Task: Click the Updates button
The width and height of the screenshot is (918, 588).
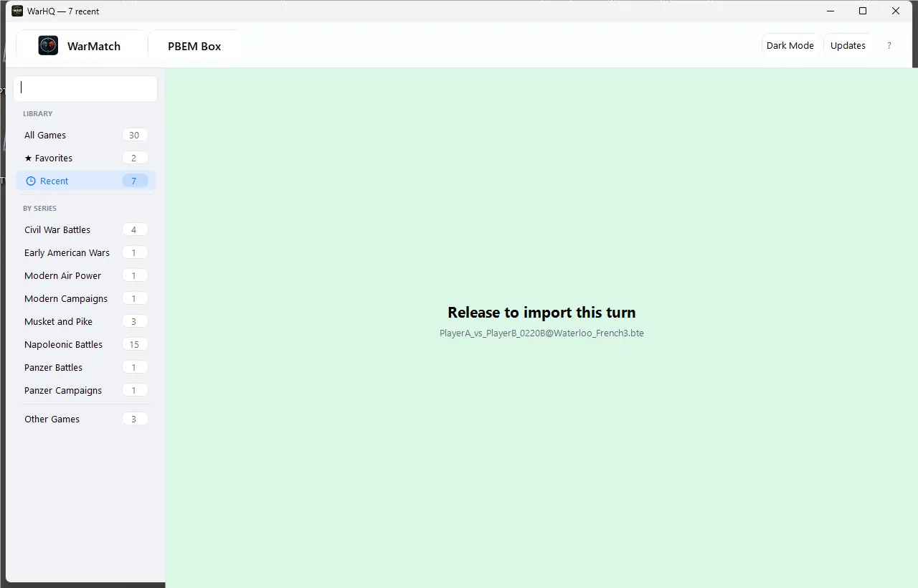Action: (x=848, y=45)
